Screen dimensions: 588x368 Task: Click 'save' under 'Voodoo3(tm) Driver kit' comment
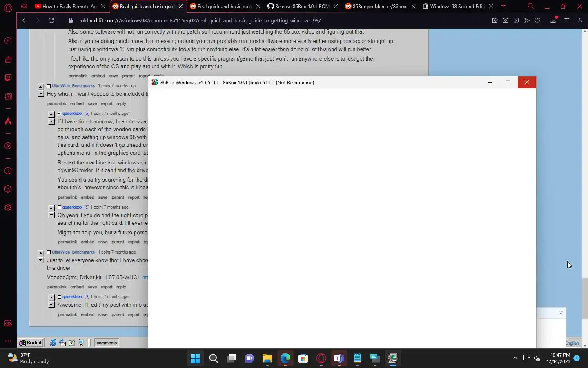tap(92, 287)
